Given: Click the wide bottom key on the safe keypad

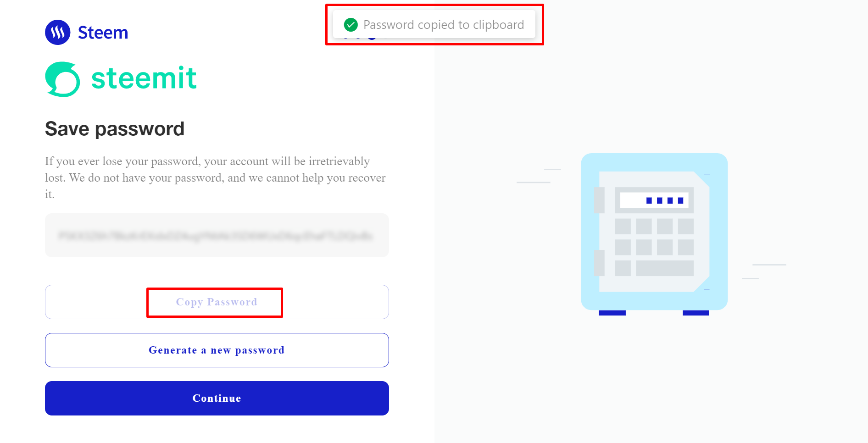Looking at the screenshot, I should 665,268.
